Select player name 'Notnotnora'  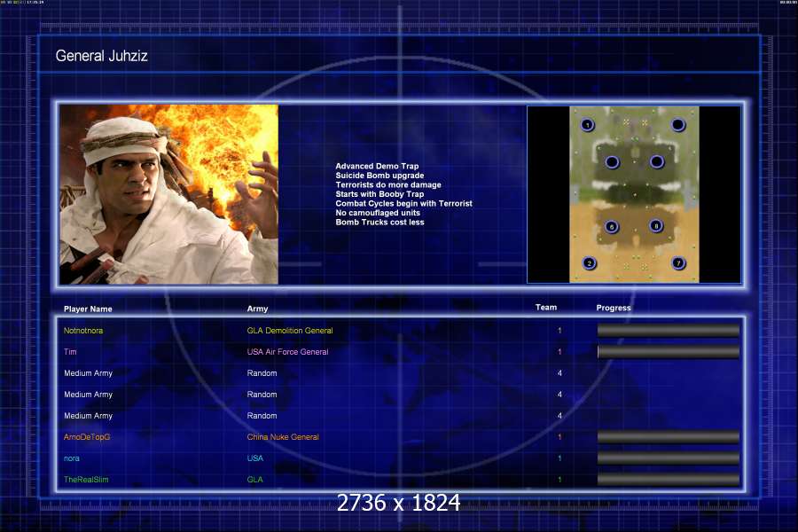(83, 331)
